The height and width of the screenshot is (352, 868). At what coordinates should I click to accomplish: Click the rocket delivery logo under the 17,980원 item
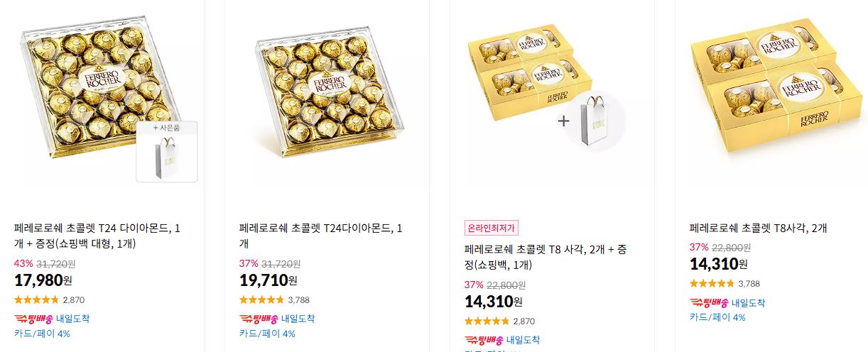tap(32, 319)
